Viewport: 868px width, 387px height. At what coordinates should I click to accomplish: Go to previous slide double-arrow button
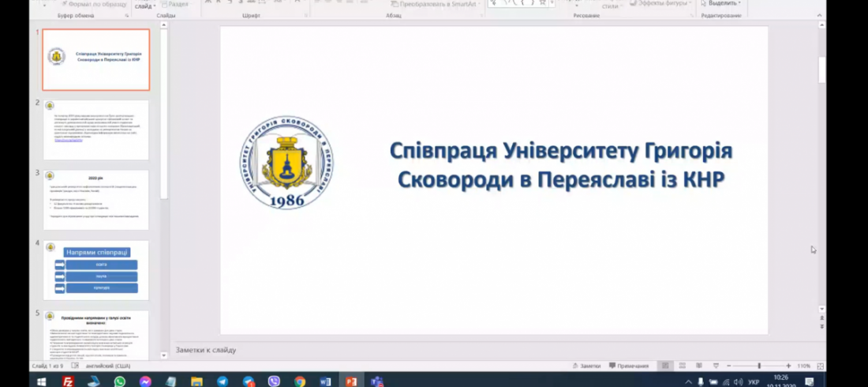822,317
